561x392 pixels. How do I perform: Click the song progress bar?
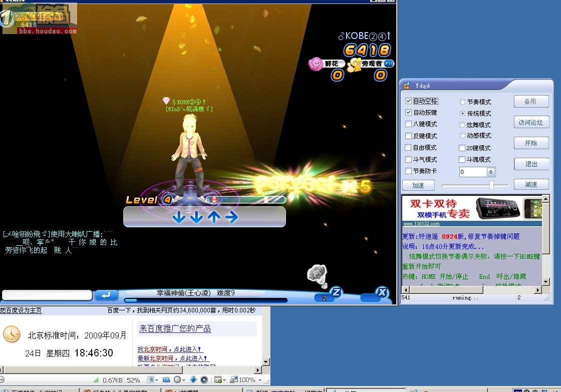pos(206,300)
